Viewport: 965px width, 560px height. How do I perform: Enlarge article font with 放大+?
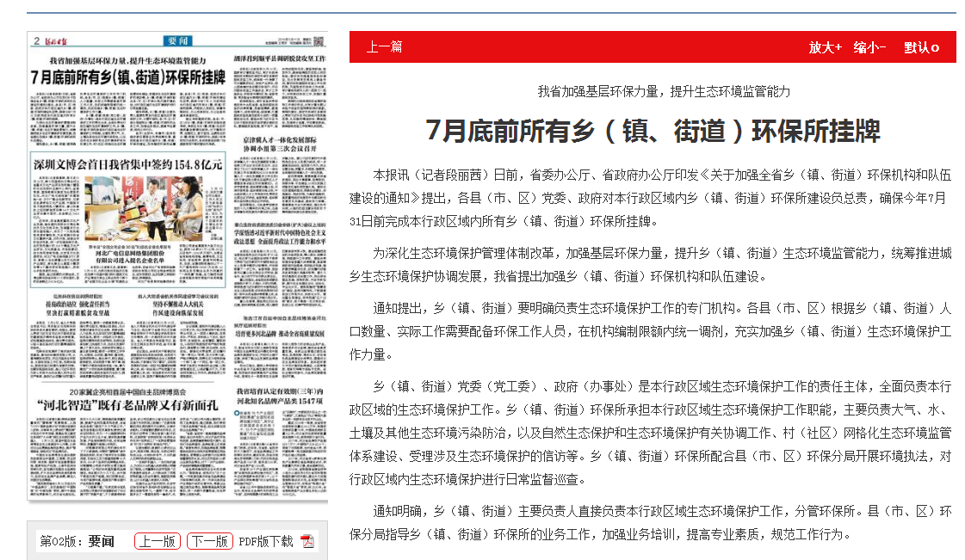[x=825, y=47]
